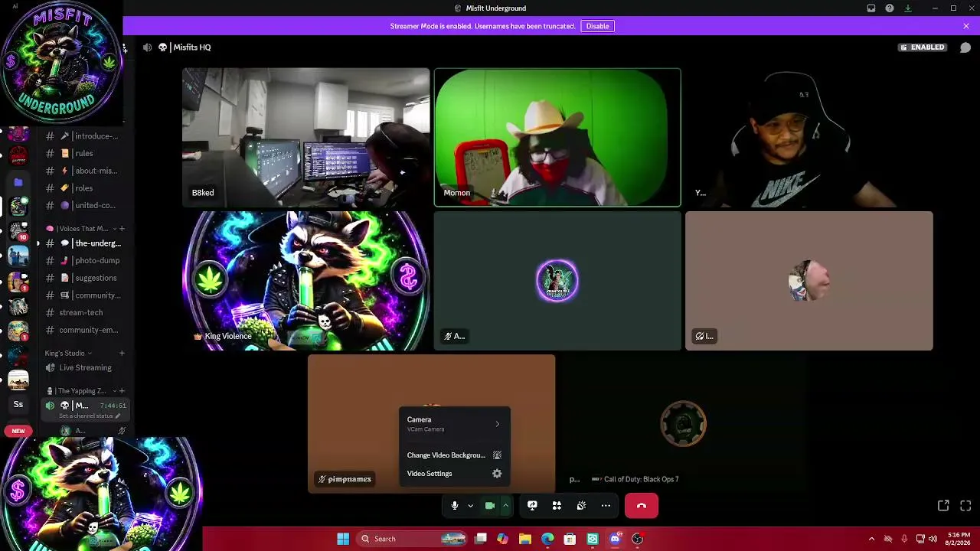This screenshot has width=980, height=551.
Task: Create channel in The Yapping Z... category
Action: point(122,391)
